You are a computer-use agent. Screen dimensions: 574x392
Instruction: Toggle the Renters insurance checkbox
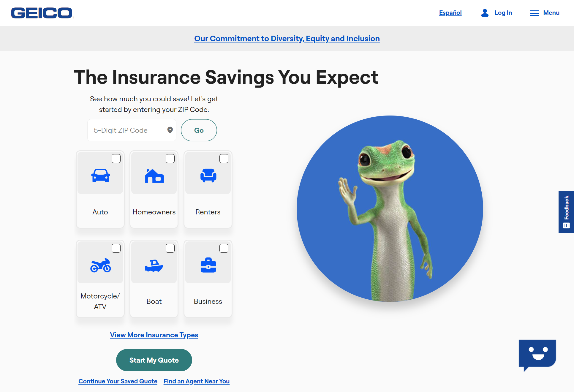tap(224, 159)
